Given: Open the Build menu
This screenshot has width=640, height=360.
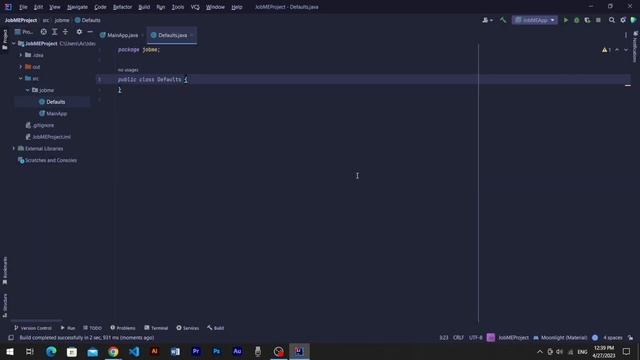Looking at the screenshot, I should (x=144, y=7).
